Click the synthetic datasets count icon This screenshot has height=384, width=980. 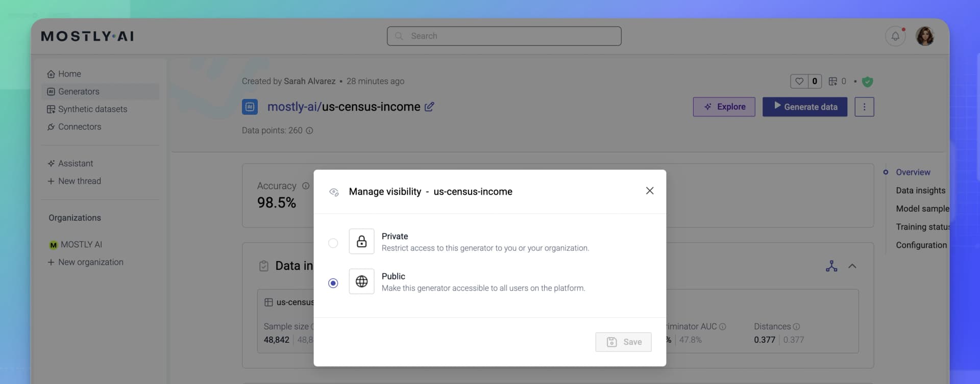coord(832,81)
